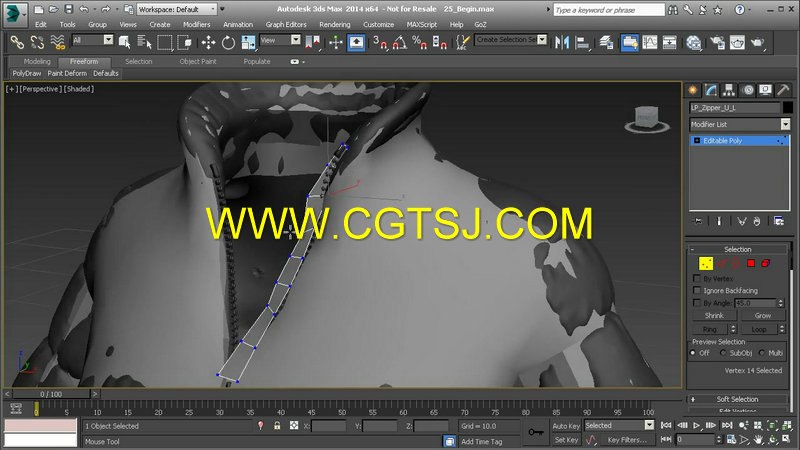This screenshot has width=800, height=450.
Task: Open the Key Filters button
Action: point(627,440)
